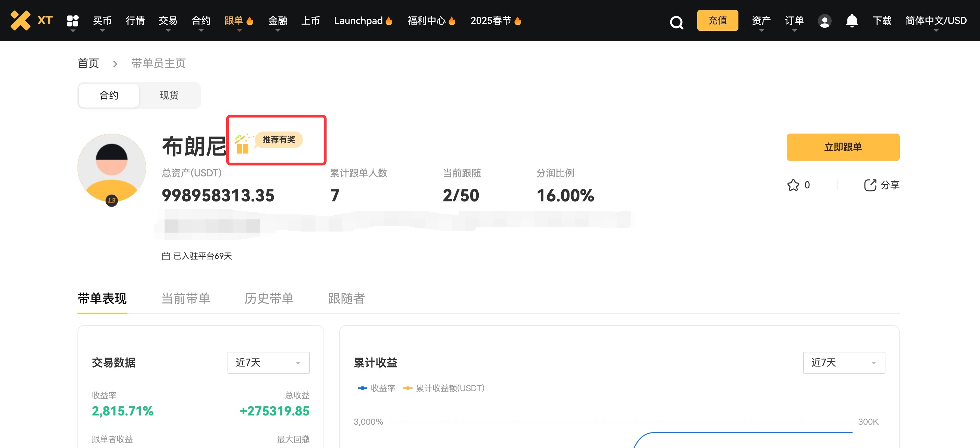This screenshot has height=448, width=980.
Task: Click the share icon
Action: [870, 185]
